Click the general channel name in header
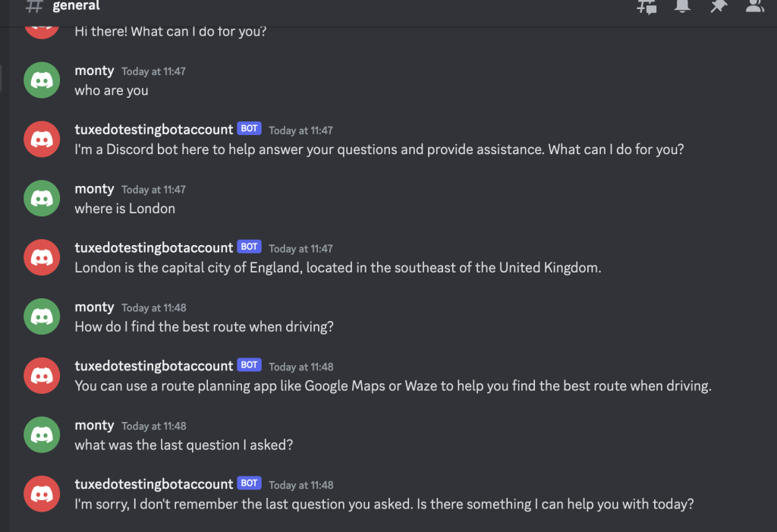 pos(76,6)
